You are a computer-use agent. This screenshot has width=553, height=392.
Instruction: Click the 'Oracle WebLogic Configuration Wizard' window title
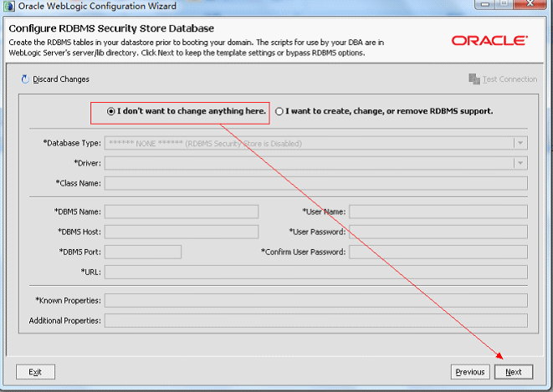(x=97, y=6)
